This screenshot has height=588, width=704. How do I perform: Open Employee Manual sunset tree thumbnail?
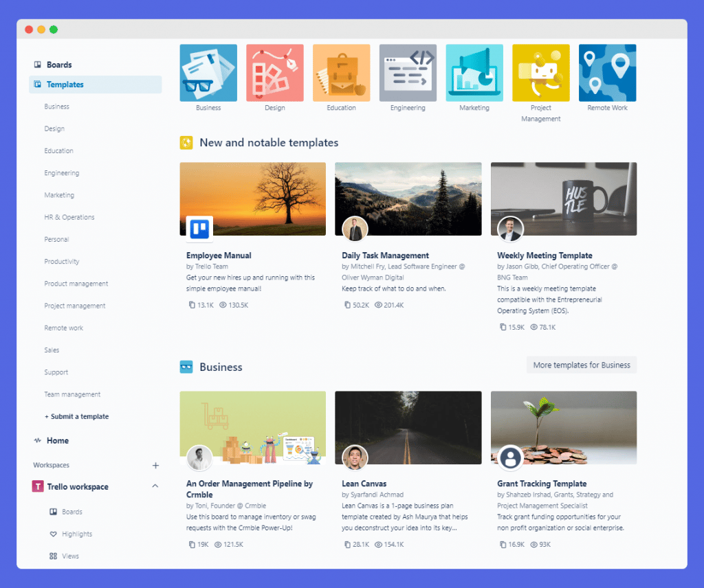click(253, 199)
